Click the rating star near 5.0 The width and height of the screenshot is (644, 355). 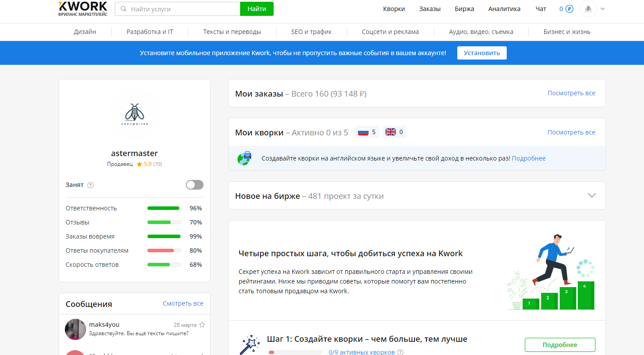[x=139, y=164]
